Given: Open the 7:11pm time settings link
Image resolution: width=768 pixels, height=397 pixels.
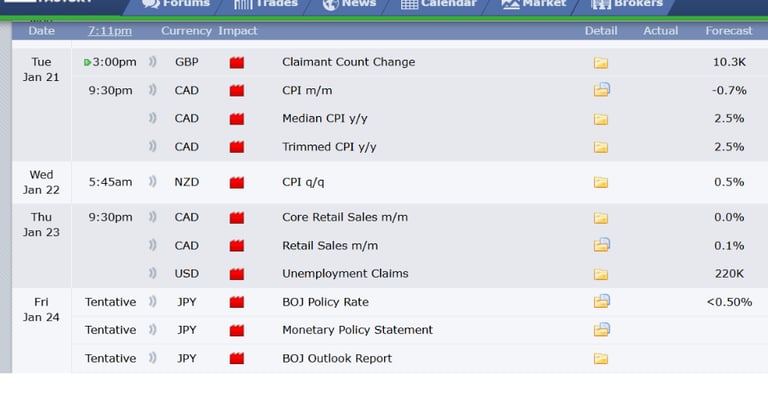Looking at the screenshot, I should (x=110, y=31).
